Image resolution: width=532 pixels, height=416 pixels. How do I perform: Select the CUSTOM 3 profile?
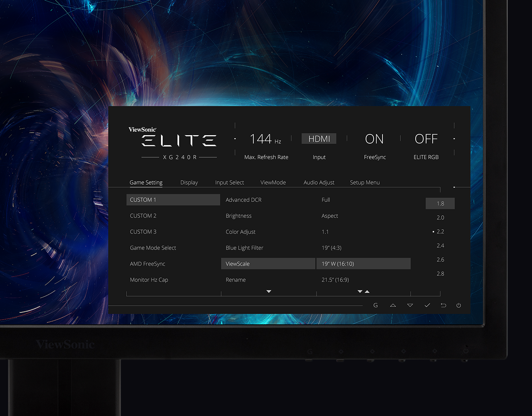pyautogui.click(x=143, y=232)
